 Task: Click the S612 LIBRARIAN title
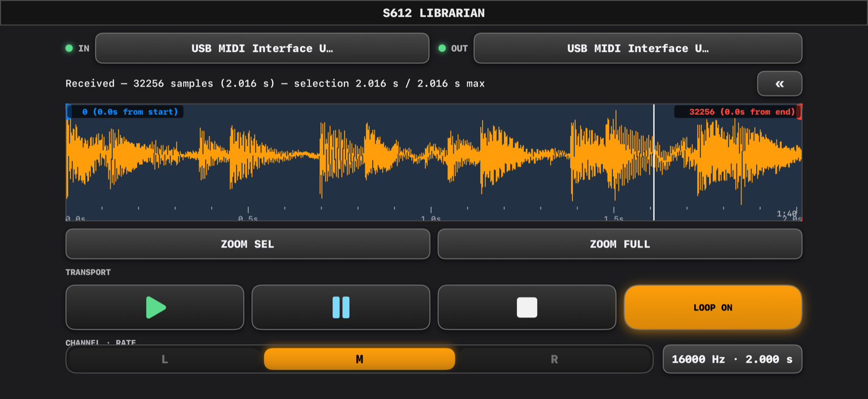[x=434, y=13]
